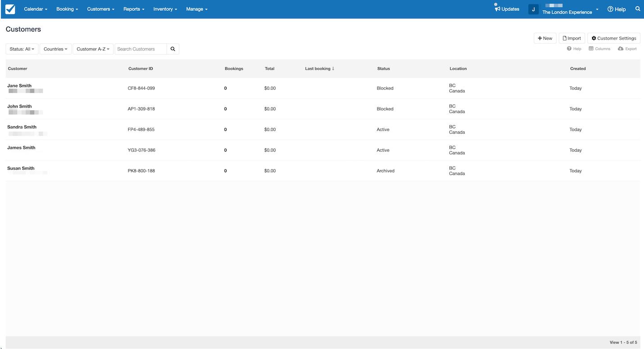Open the Columns chooser

coord(599,49)
